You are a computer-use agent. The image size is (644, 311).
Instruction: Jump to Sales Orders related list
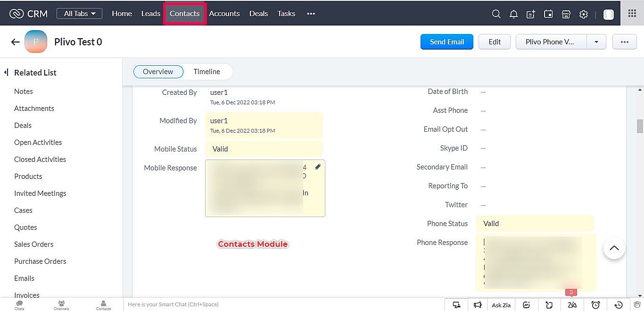(x=33, y=244)
